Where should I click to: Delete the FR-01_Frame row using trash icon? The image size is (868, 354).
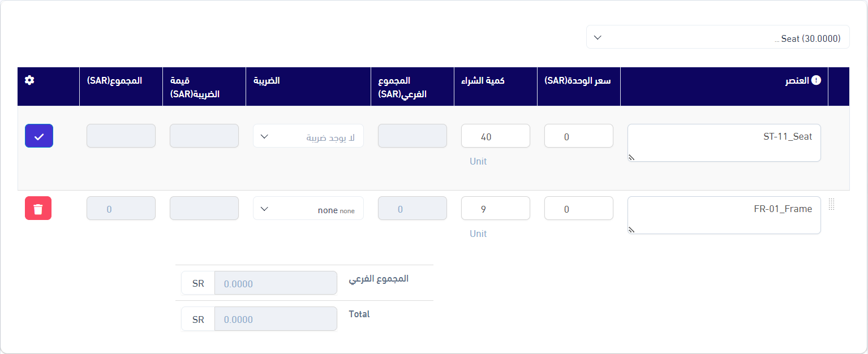[38, 209]
